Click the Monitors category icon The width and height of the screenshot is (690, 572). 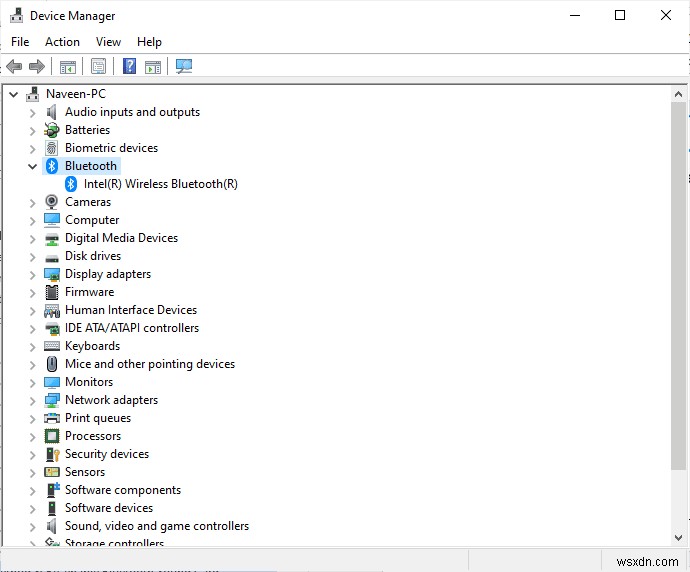pyautogui.click(x=52, y=382)
